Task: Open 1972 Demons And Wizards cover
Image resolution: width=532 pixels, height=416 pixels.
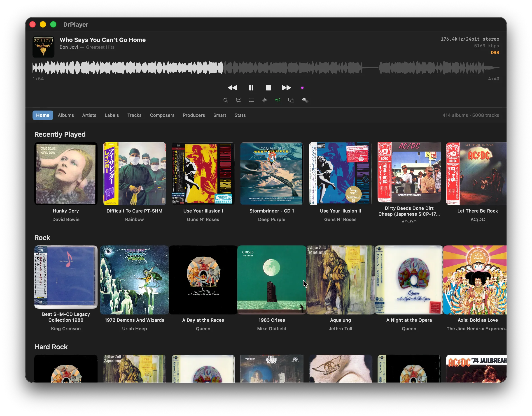Action: pos(134,280)
